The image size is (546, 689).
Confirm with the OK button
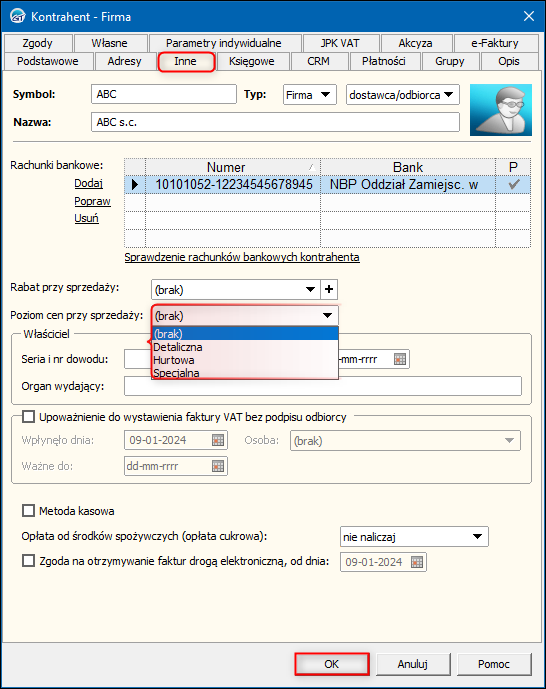tap(332, 664)
